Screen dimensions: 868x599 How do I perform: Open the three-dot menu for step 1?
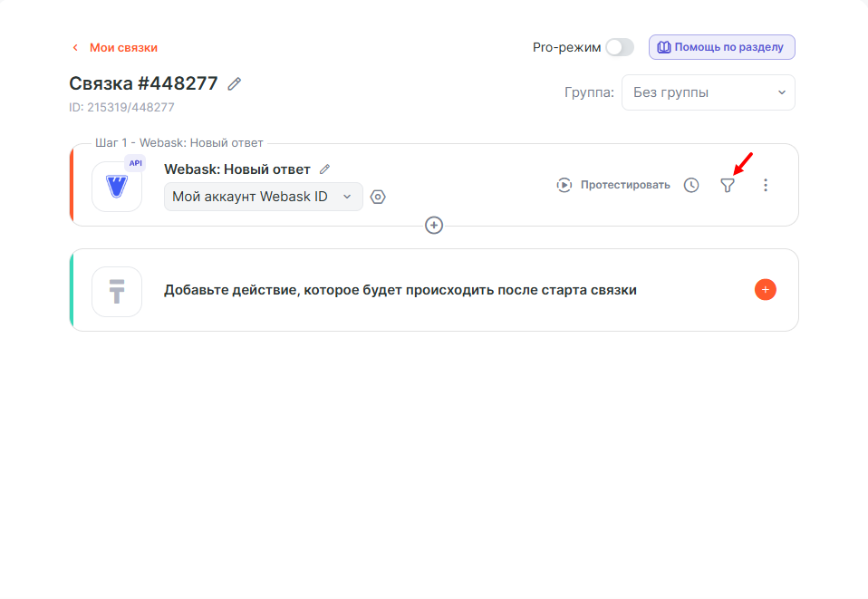[x=766, y=185]
